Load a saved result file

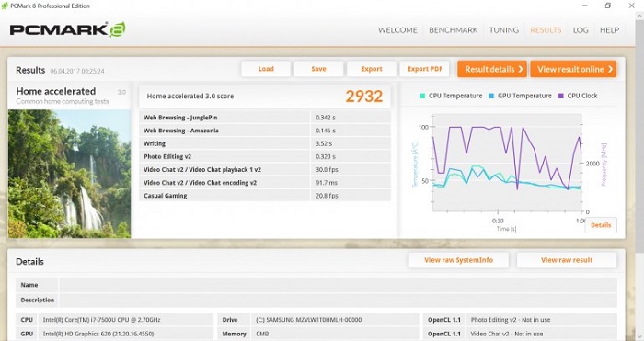pyautogui.click(x=266, y=69)
